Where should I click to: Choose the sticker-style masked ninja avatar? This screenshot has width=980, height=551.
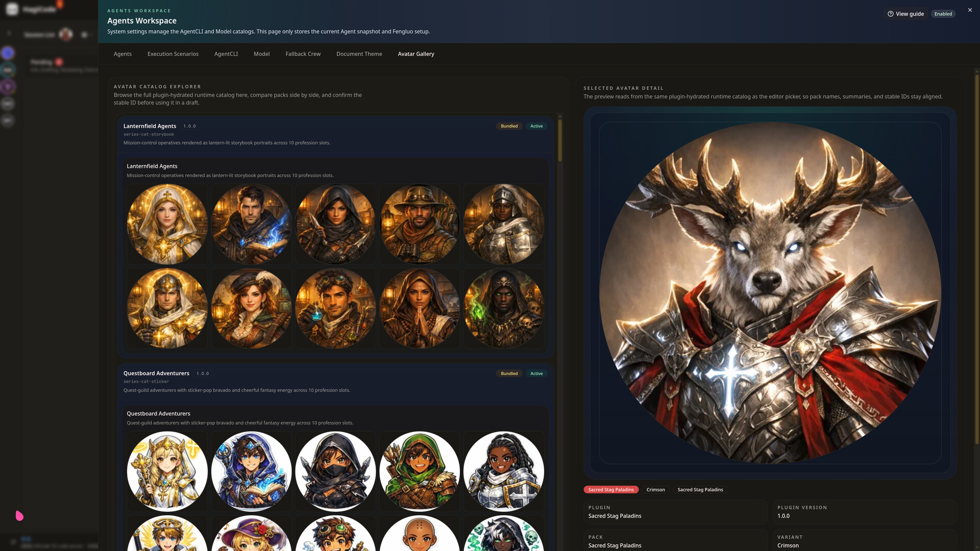[x=335, y=471]
